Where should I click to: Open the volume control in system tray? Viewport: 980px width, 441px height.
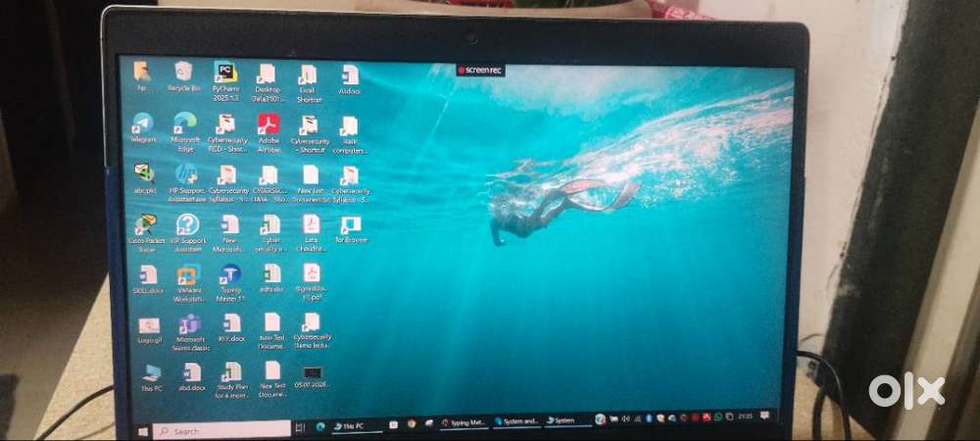pyautogui.click(x=625, y=419)
